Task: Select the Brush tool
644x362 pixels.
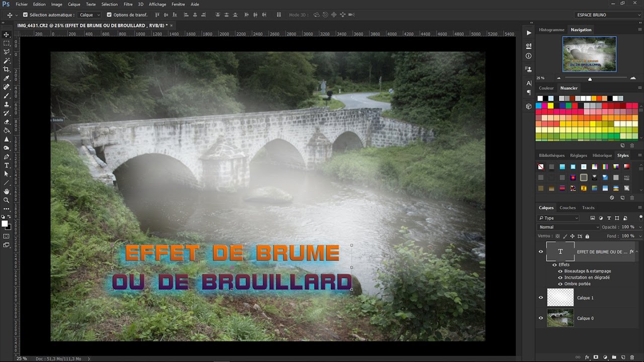Action: tap(7, 96)
